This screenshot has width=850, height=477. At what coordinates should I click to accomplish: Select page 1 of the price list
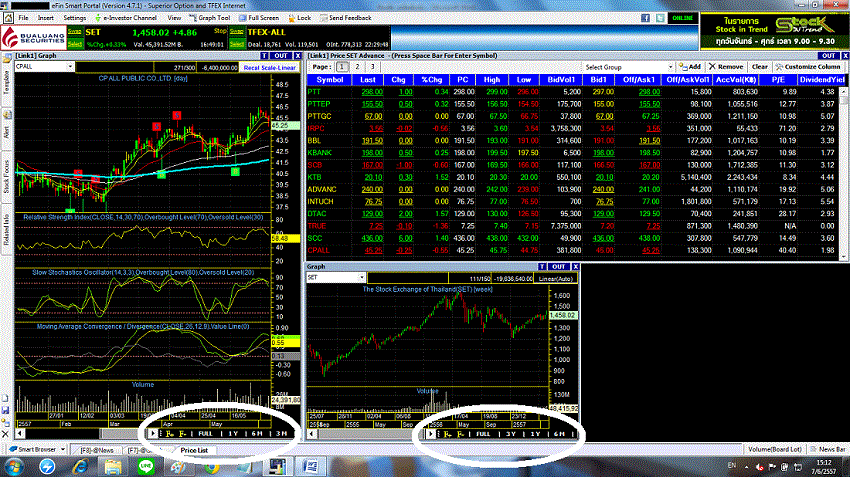(342, 67)
